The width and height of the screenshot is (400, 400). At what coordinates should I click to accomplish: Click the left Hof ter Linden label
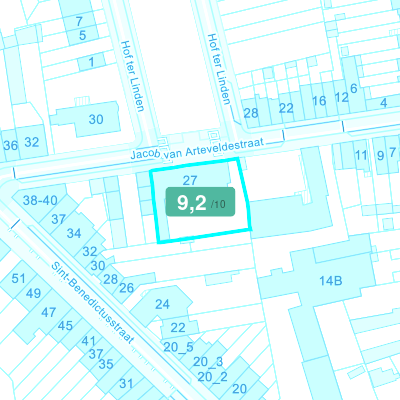(132, 76)
